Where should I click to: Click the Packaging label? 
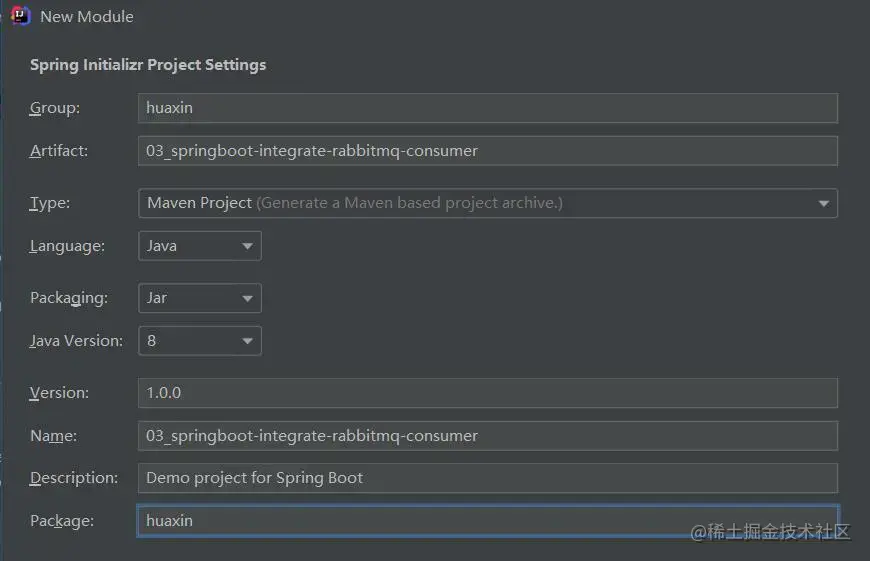(69, 298)
